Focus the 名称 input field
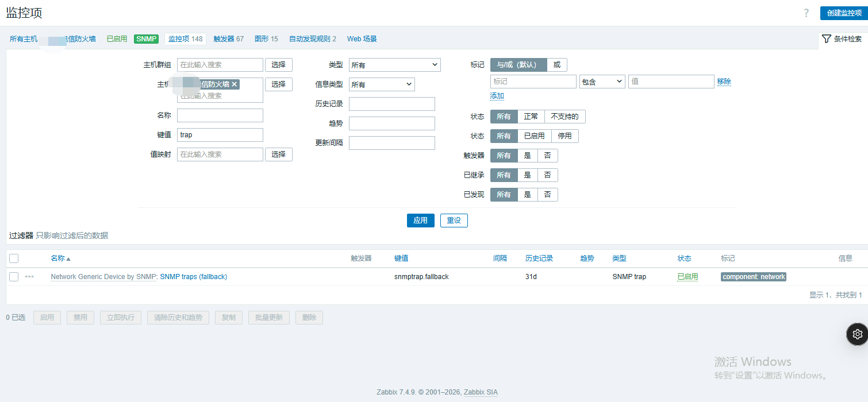This screenshot has width=868, height=402. click(220, 115)
